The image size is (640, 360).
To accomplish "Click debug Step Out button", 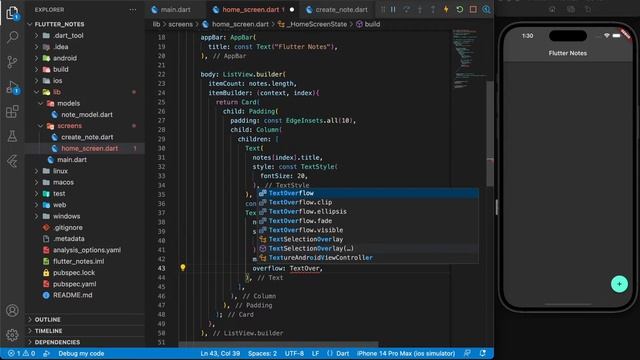I will coord(433,9).
